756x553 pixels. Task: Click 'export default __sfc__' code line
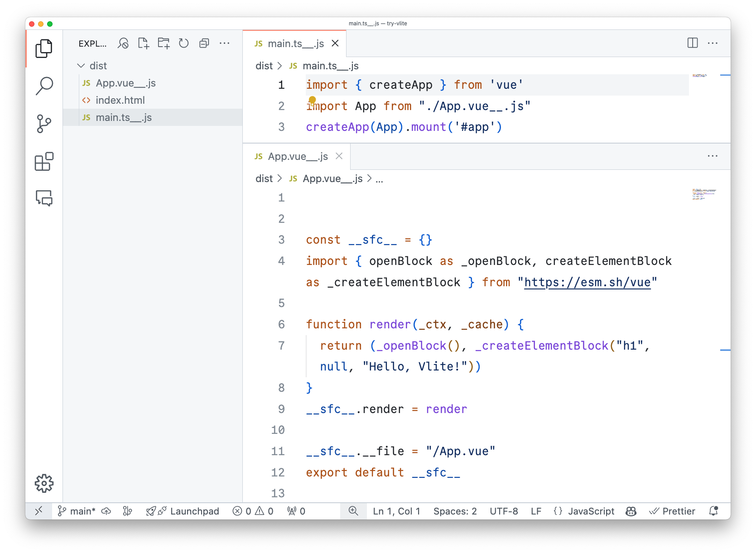(x=383, y=472)
